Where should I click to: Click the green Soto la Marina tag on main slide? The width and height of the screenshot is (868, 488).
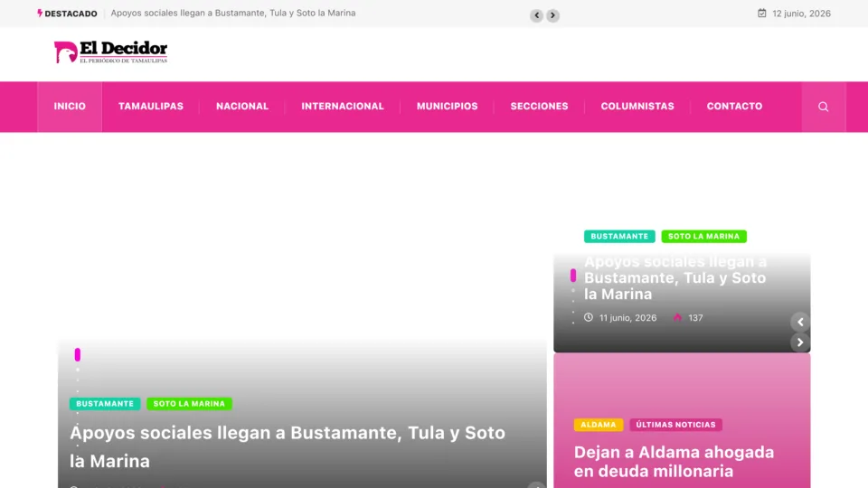pos(189,404)
